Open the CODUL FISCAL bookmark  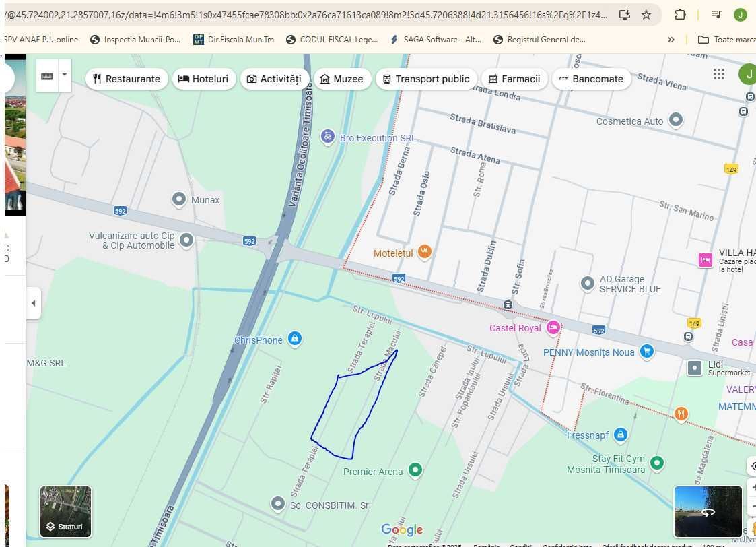(x=331, y=40)
